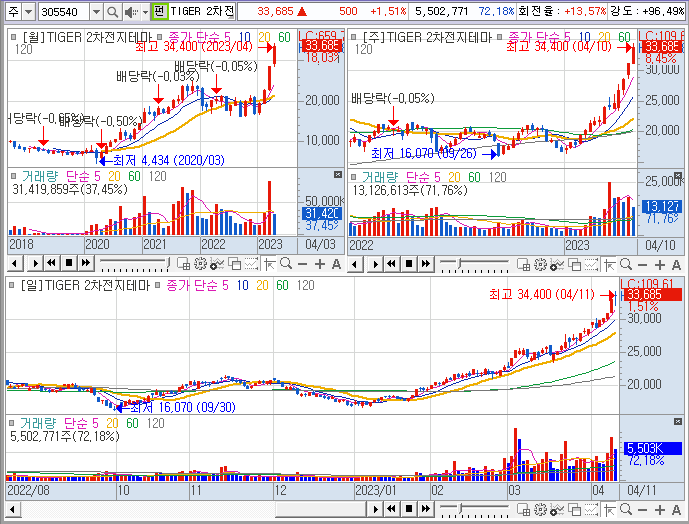Screen dimensions: 689x524
Task: Zoom out the weekly chart with the minus icon
Action: point(642,264)
